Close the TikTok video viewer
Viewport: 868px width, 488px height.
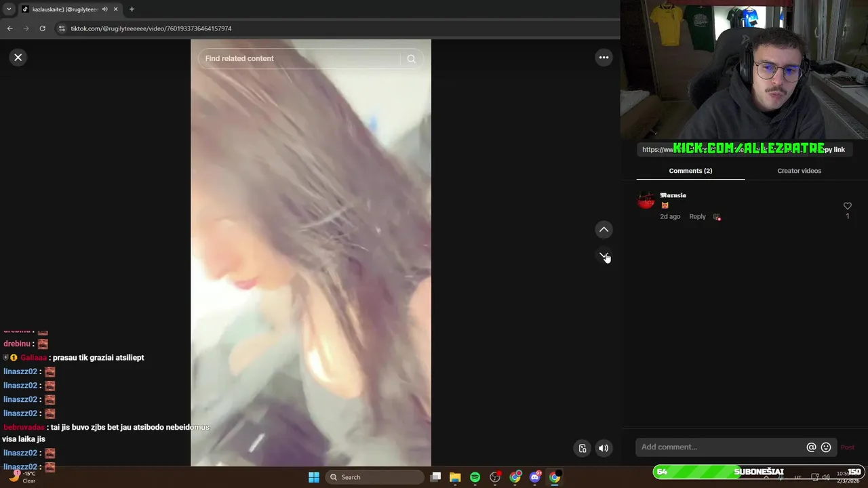point(18,58)
